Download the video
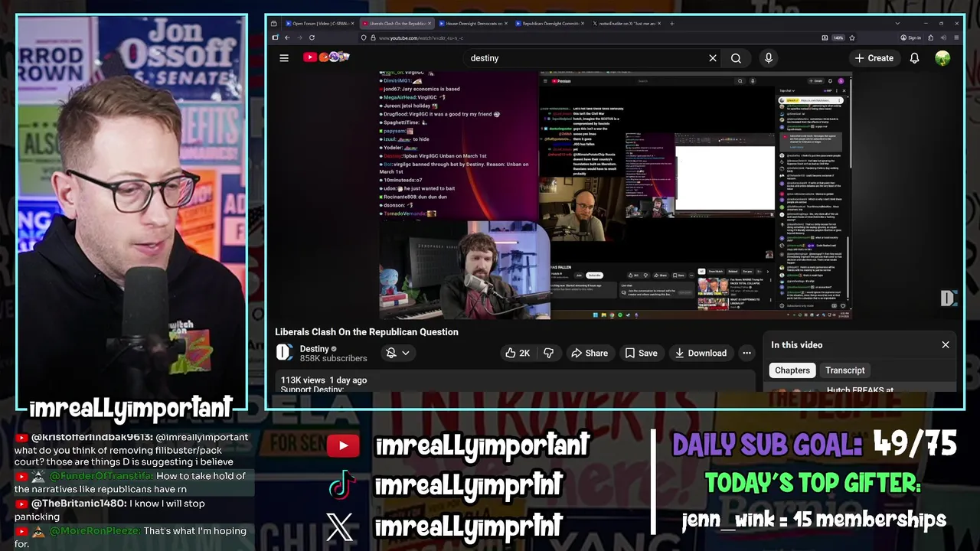Screen dimensions: 980x551 tap(701, 353)
